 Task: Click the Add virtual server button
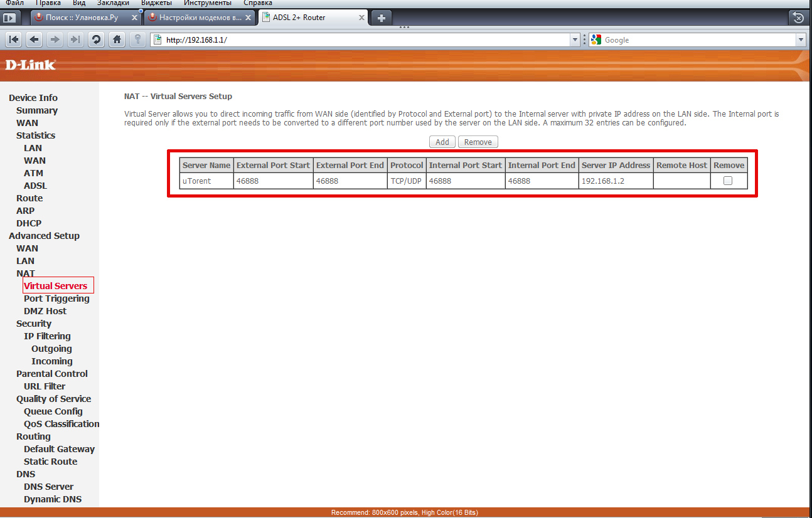[x=442, y=142]
